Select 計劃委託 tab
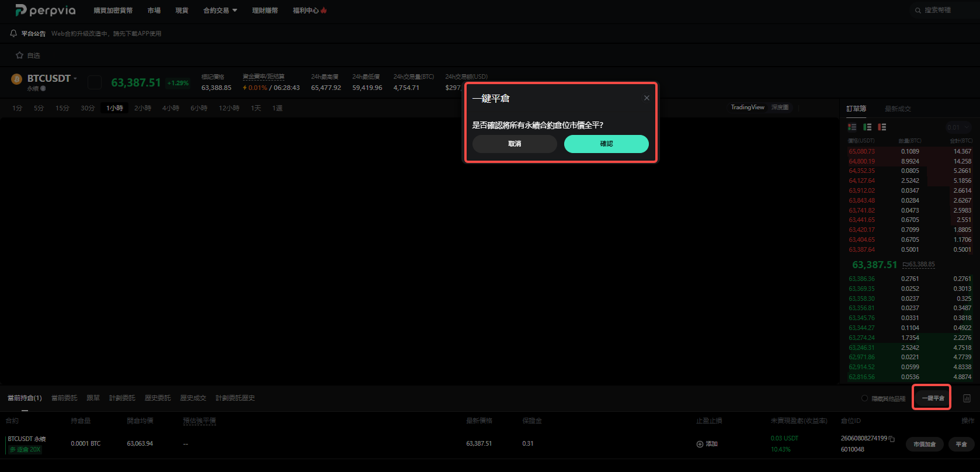The image size is (980, 472). pos(122,398)
